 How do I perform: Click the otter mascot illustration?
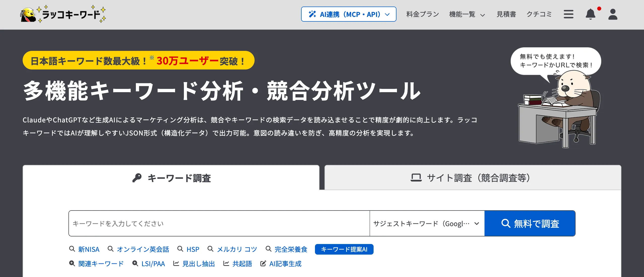tap(559, 109)
